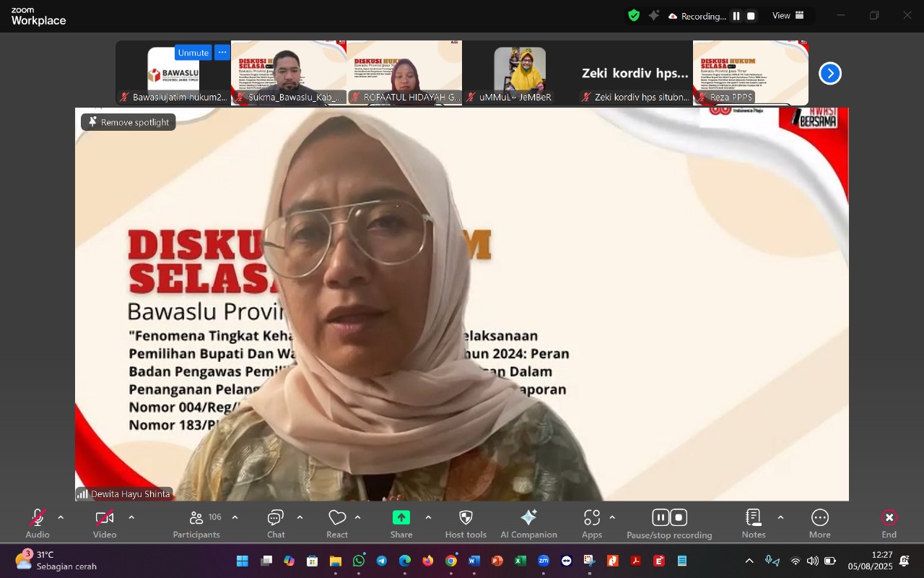Click the React icon

pos(337,517)
